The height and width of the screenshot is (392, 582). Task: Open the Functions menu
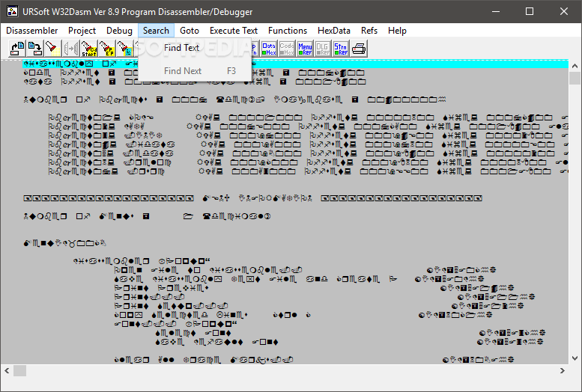[288, 31]
